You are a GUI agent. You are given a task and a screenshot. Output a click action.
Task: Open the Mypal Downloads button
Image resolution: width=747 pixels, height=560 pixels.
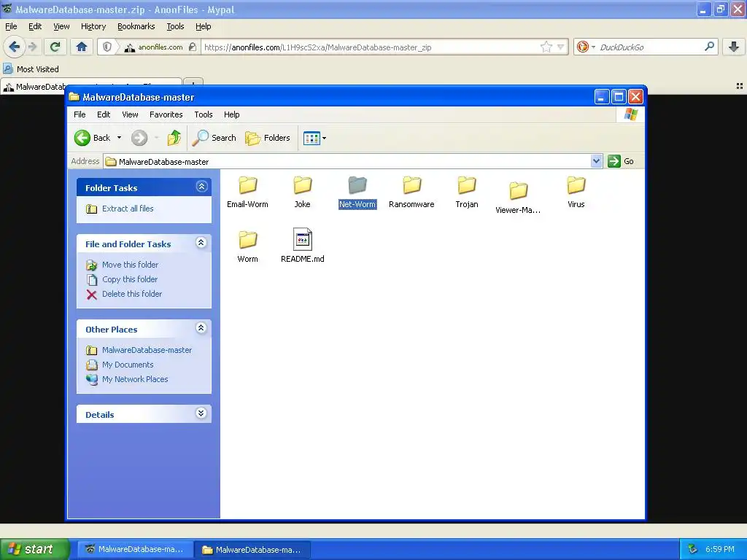(x=734, y=47)
